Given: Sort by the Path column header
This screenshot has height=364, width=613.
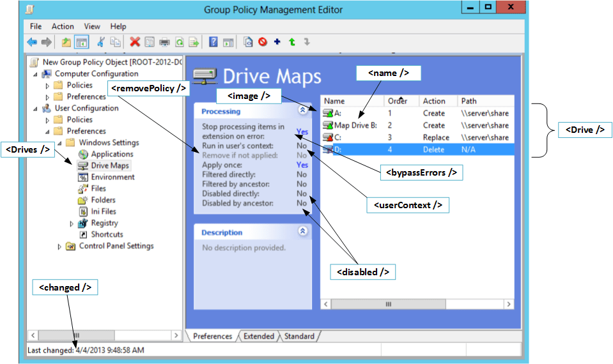Looking at the screenshot, I should click(486, 101).
